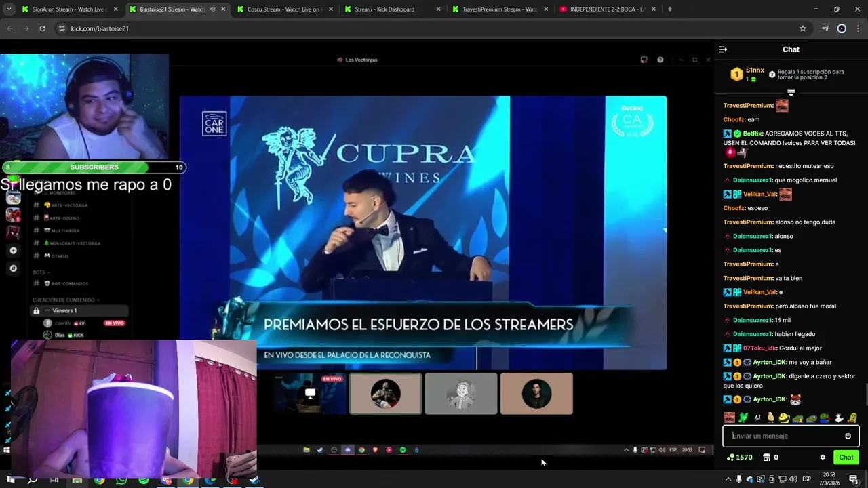Viewport: 868px width, 488px height.
Task: Collapse the BOTS category
Action: 41,272
